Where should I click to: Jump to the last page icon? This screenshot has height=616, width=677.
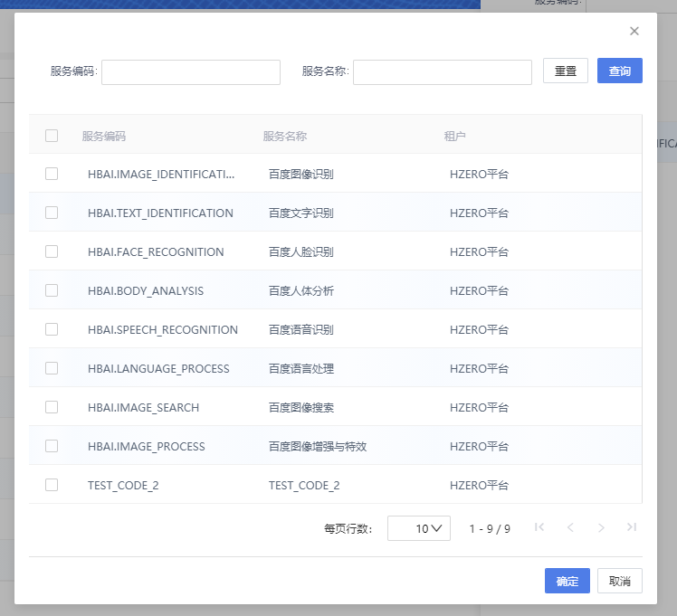click(632, 527)
